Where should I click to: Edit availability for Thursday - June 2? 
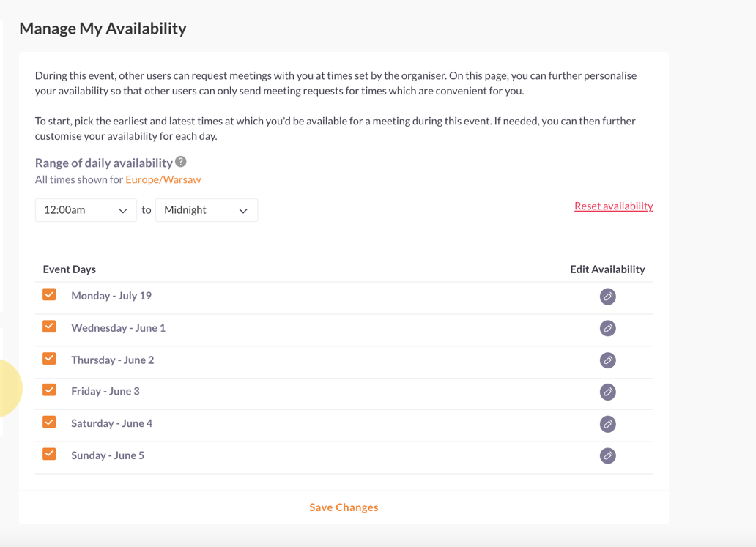click(x=607, y=360)
